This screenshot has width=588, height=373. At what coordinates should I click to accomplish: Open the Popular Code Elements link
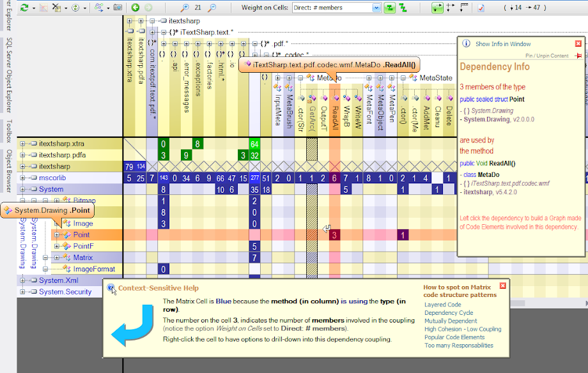click(x=454, y=337)
